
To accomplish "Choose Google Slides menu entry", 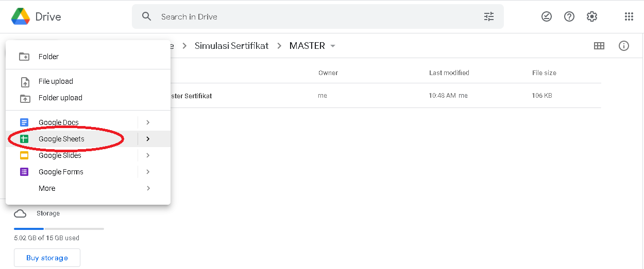I will (88, 155).
